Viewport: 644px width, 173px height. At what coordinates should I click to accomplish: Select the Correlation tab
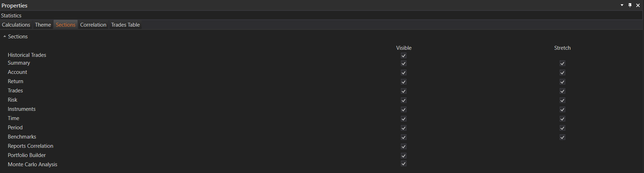(93, 25)
